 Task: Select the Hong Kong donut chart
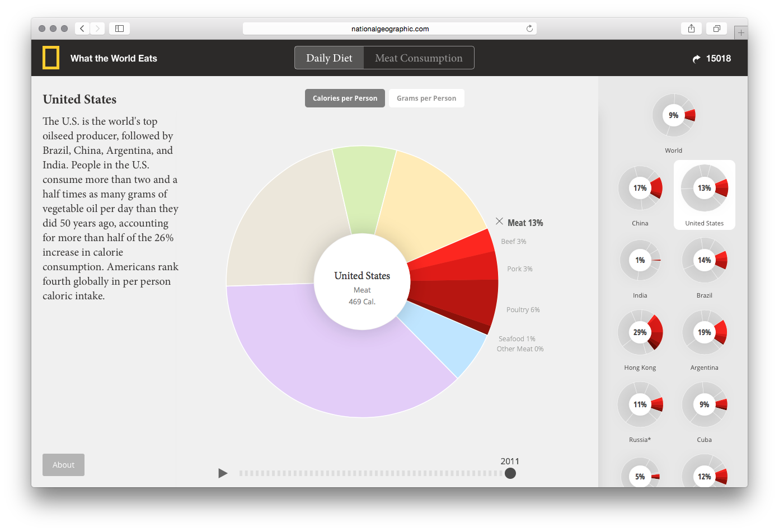[x=640, y=333]
